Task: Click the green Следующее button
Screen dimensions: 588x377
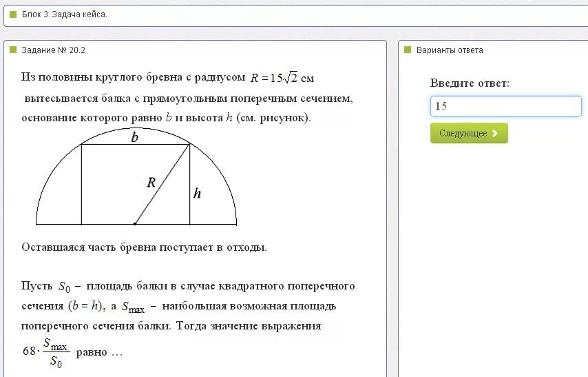Action: point(469,133)
